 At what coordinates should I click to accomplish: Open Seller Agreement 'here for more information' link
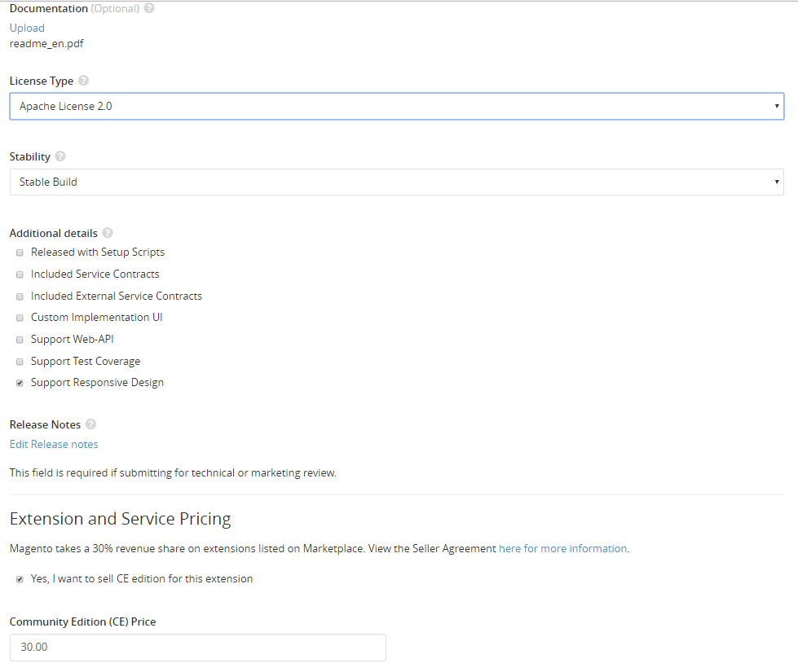pyautogui.click(x=562, y=549)
